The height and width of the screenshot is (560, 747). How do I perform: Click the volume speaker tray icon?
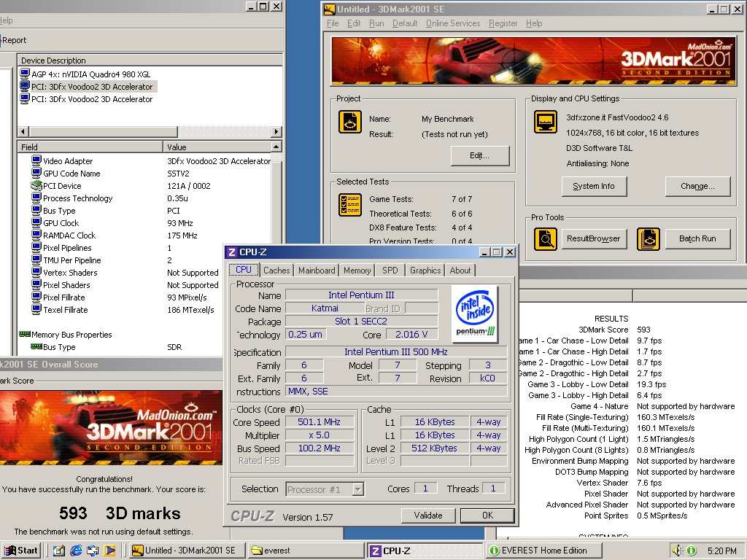[678, 551]
